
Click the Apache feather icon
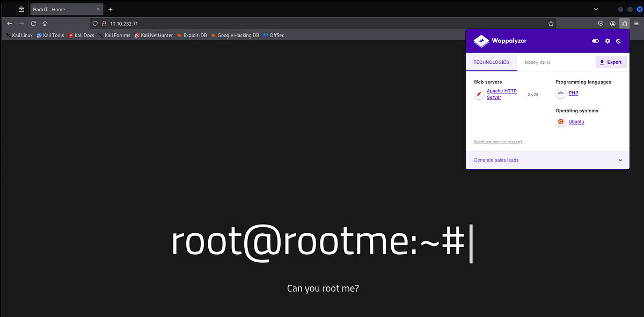[479, 95]
